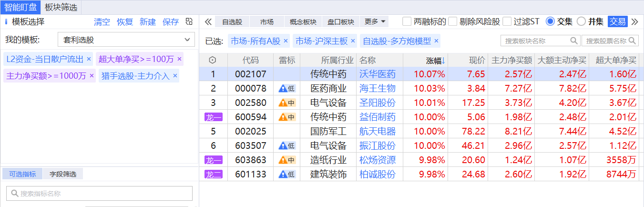Expand panel with the right double-chevron icon
This screenshot has height=207, width=644.
pyautogui.click(x=634, y=21)
